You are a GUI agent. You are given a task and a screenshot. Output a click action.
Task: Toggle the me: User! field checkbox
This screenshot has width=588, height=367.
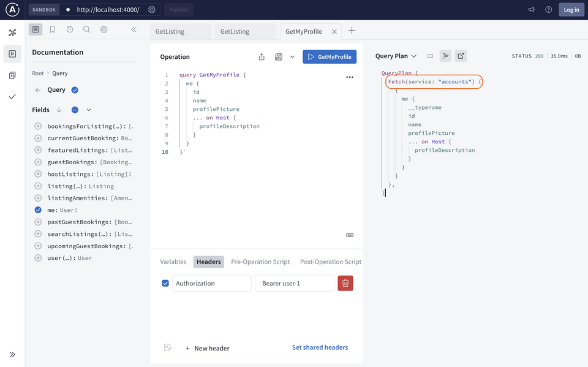38,210
